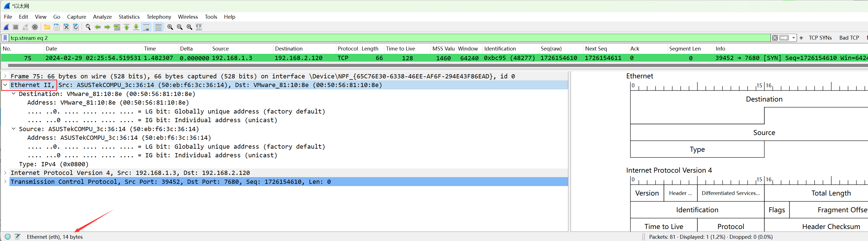Open a capture file folder icon
The image size is (868, 241).
coord(47,27)
